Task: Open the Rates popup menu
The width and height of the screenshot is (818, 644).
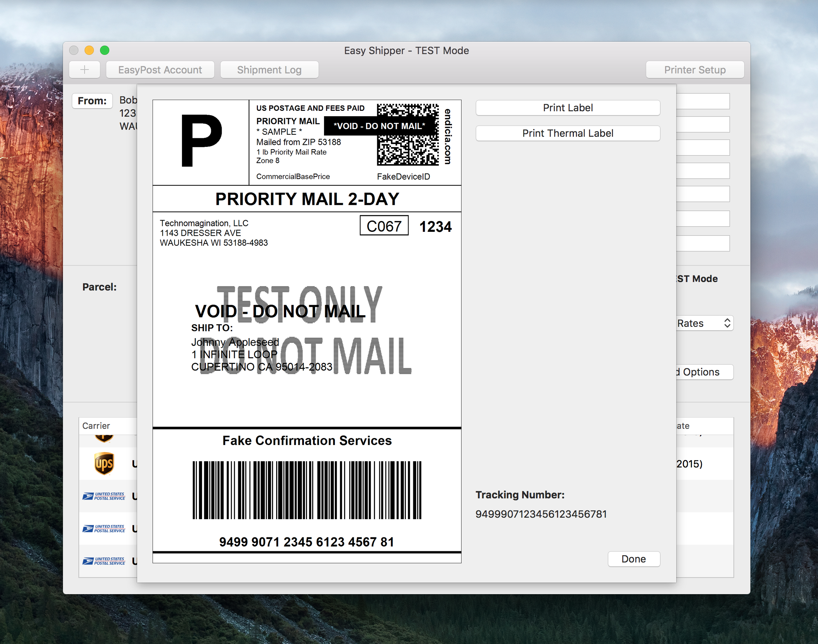Action: 704,323
